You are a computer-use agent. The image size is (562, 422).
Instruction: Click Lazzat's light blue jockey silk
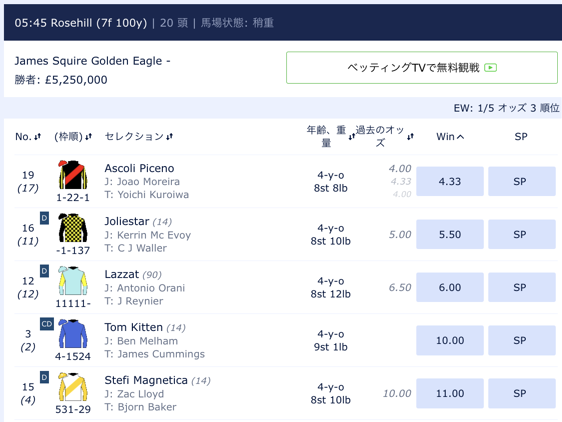tap(73, 281)
